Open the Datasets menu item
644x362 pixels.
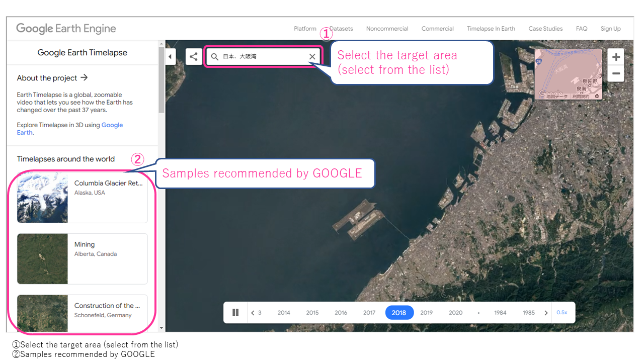click(341, 29)
